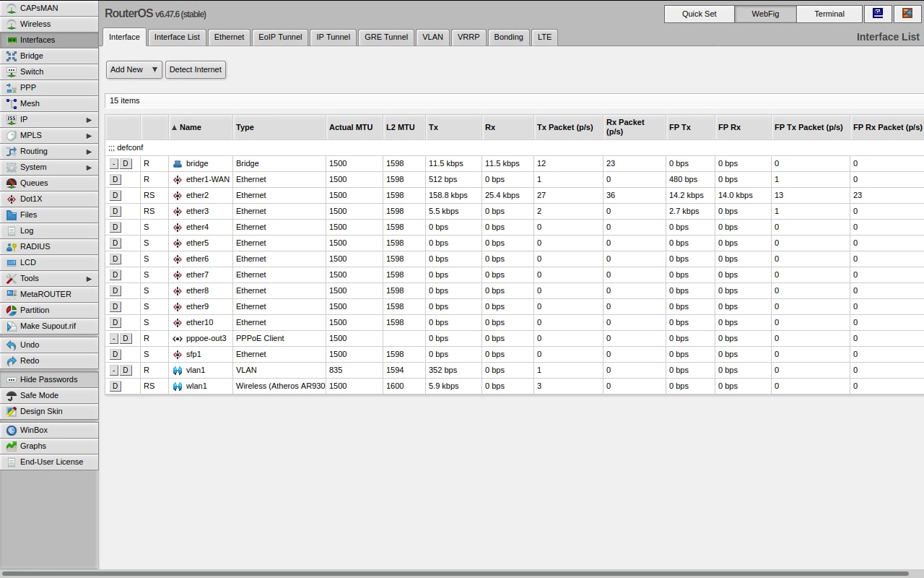Expand the IP submenu
This screenshot has width=924, height=578.
coord(89,119)
